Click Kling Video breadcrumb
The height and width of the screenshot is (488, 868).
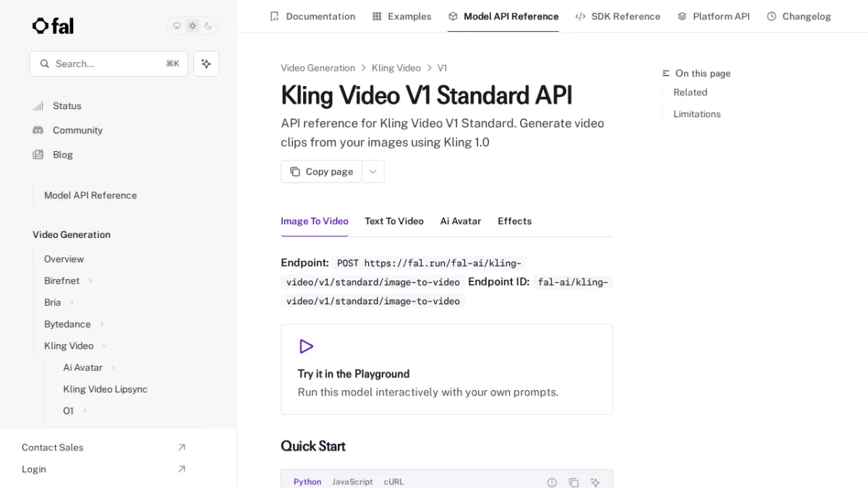396,68
